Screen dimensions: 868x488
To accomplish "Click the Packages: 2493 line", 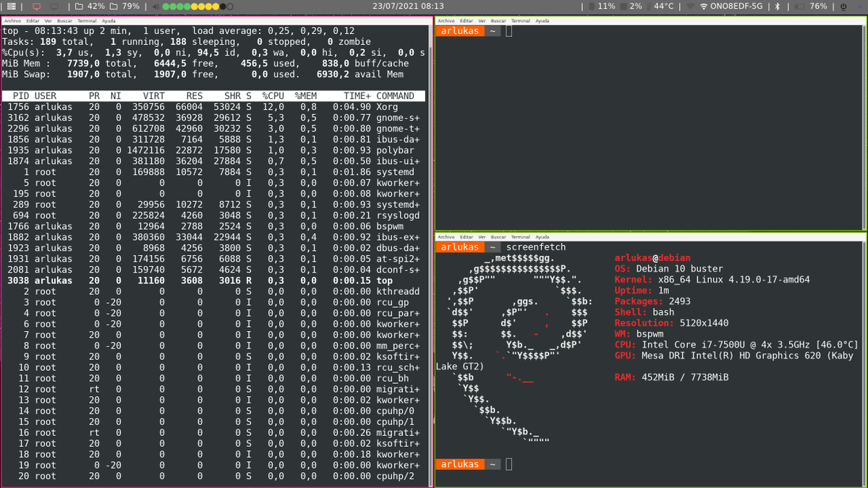I will (x=652, y=301).
